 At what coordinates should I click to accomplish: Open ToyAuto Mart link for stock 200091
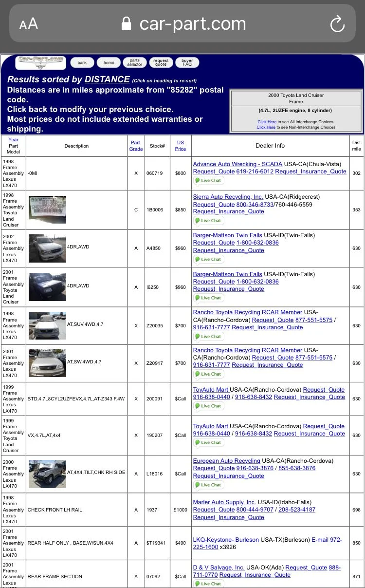tap(211, 390)
